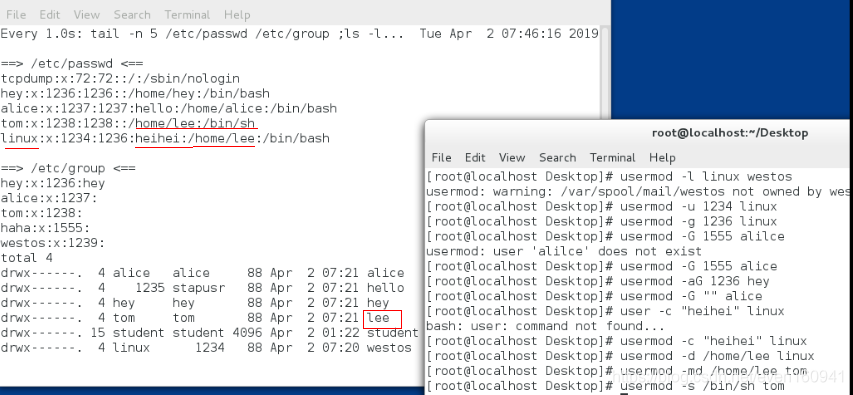The height and width of the screenshot is (395, 853).
Task: Open Search menu in the back terminal window
Action: (132, 15)
